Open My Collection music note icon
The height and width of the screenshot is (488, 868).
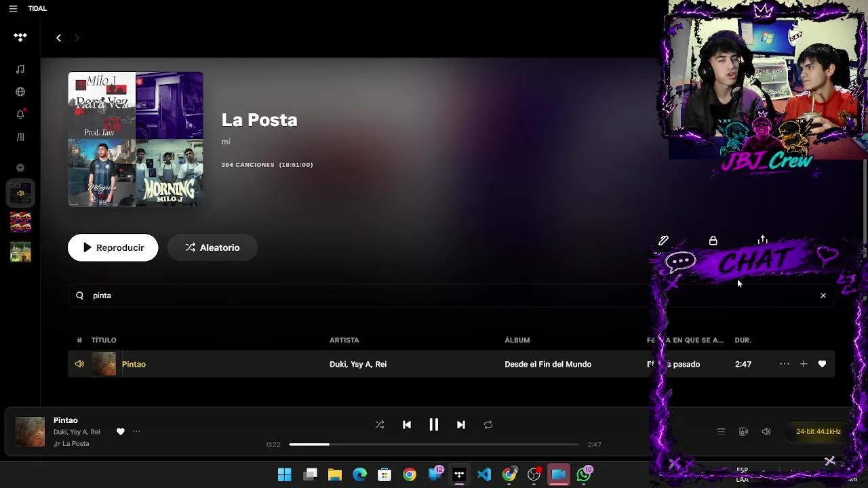point(20,69)
